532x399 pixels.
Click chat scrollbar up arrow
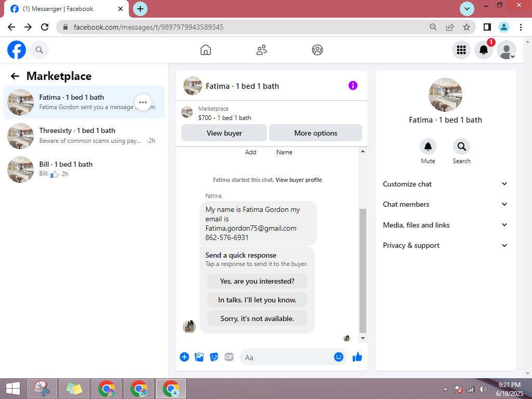(363, 151)
